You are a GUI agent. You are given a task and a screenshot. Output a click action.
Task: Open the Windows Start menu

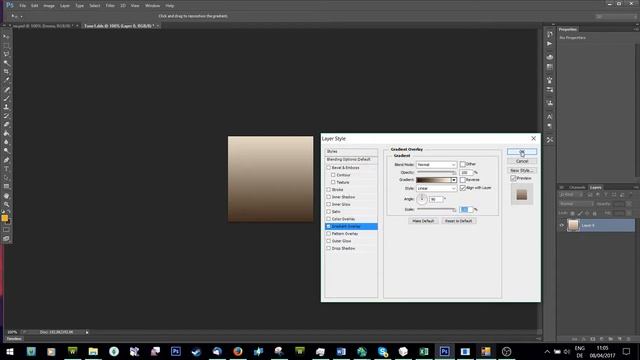click(10, 351)
